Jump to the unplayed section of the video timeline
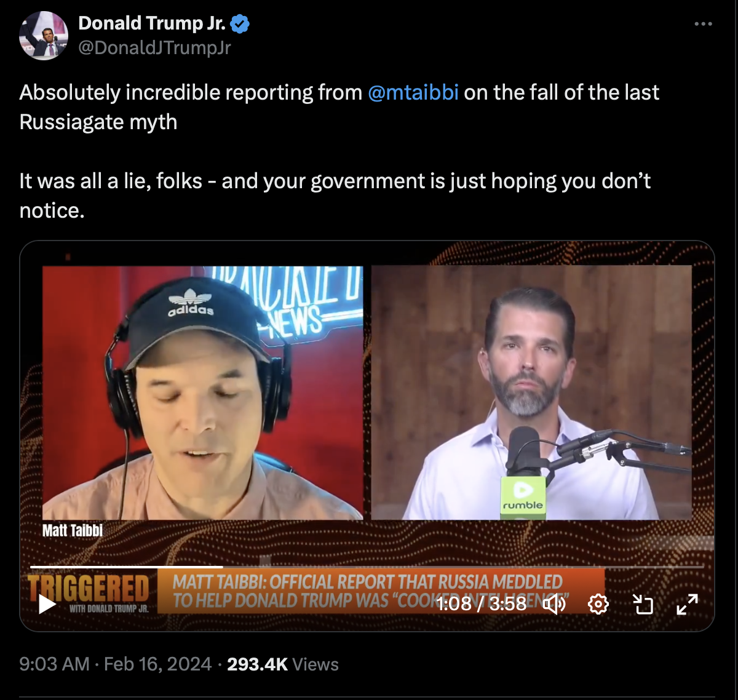Viewport: 738px width, 700px height. [464, 567]
